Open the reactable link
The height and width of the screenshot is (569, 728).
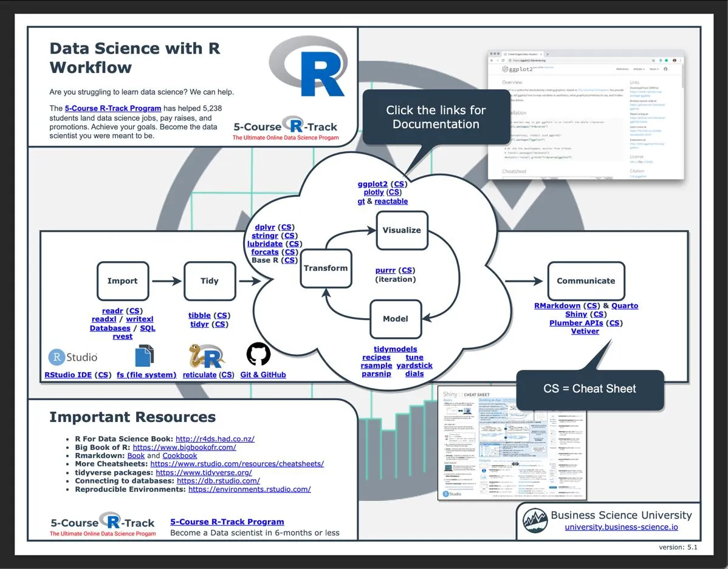(x=391, y=201)
